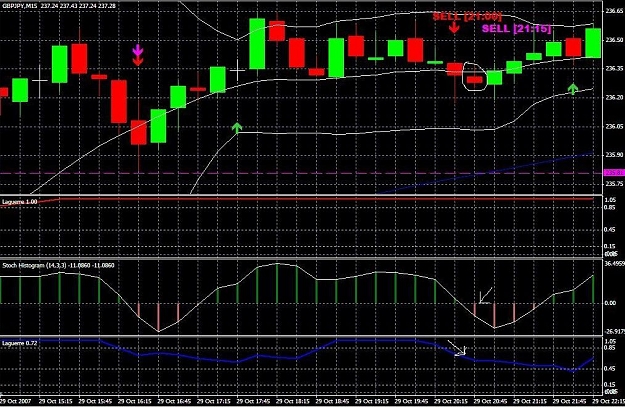This screenshot has height=407, width=625.
Task: Click the magenta SELL [21:15] signal label
Action: [x=517, y=28]
